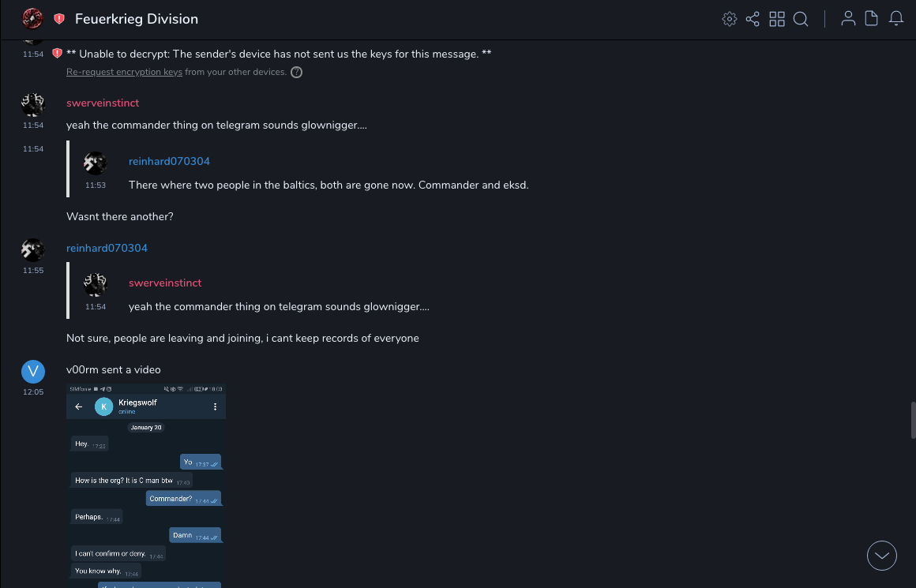Open the integrations grid icon
This screenshot has width=916, height=588.
pyautogui.click(x=777, y=19)
